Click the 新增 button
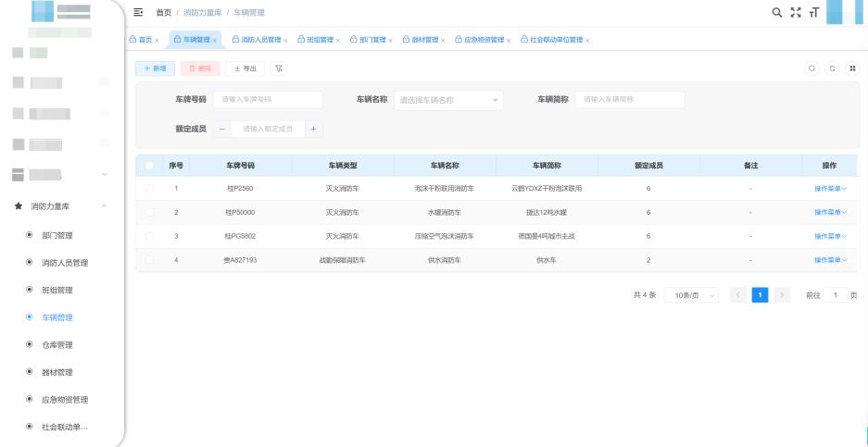Image resolution: width=868 pixels, height=447 pixels. point(153,68)
